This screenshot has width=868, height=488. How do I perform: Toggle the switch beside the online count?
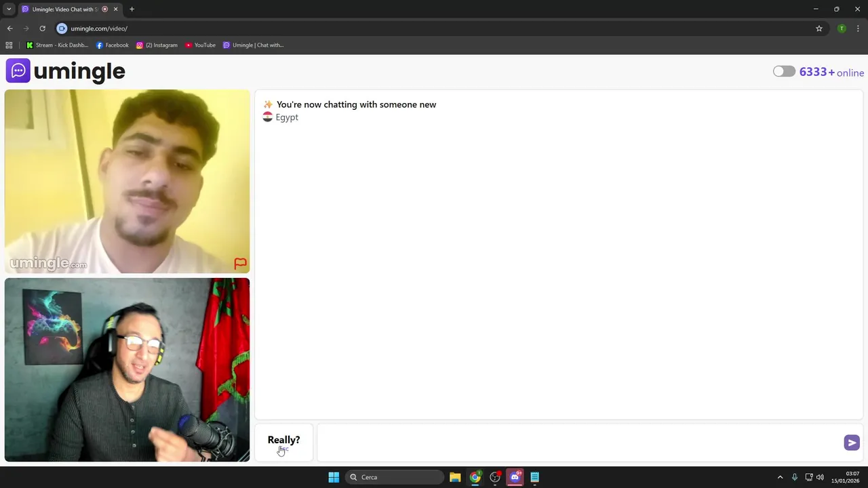tap(784, 71)
